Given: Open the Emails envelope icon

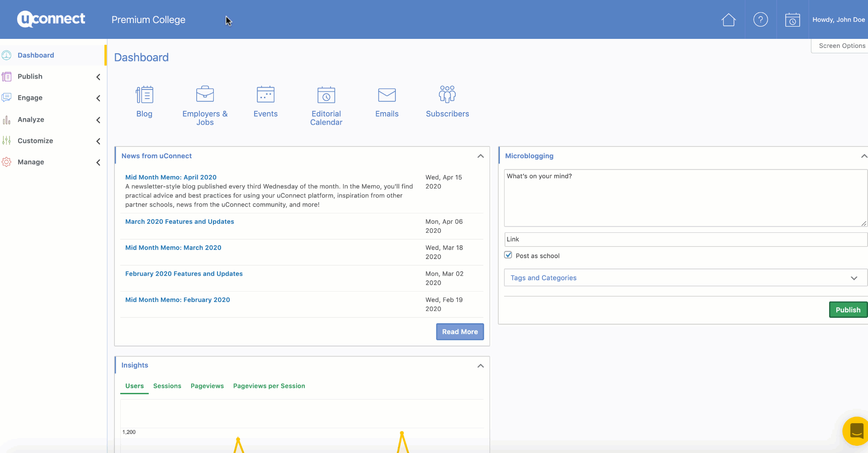Looking at the screenshot, I should (x=387, y=95).
